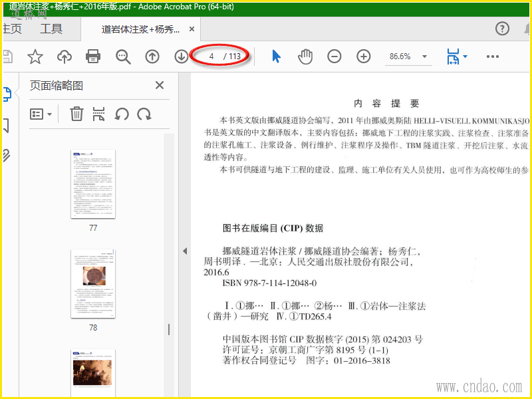Click the heading 内容提要
Screen dimensions: 532x399
pyautogui.click(x=386, y=104)
